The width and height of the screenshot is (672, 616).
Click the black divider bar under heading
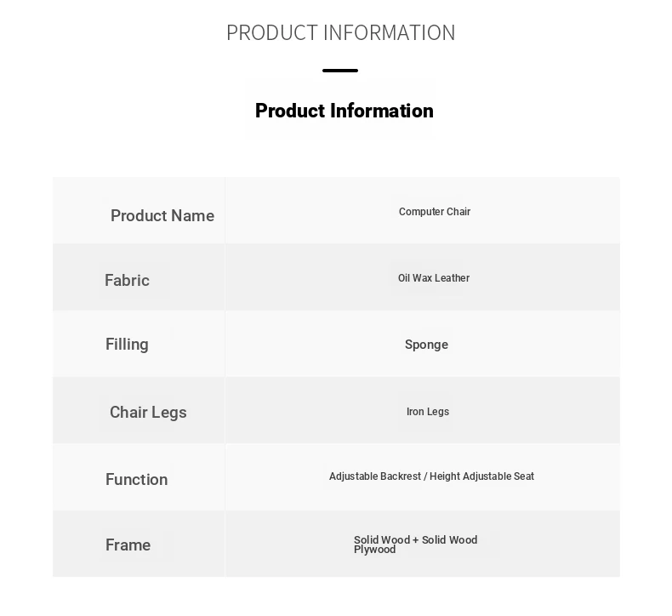click(x=340, y=71)
